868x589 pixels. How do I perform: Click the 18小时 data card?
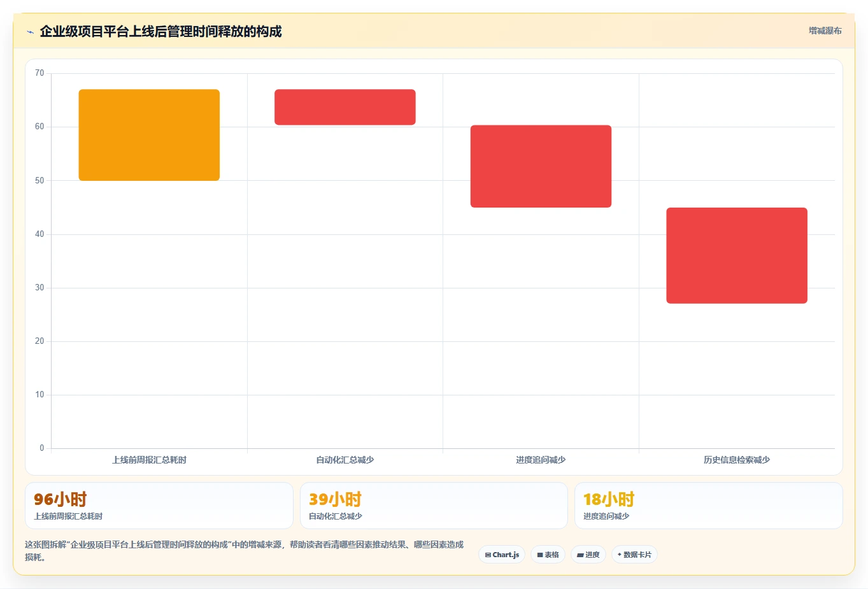(x=708, y=506)
